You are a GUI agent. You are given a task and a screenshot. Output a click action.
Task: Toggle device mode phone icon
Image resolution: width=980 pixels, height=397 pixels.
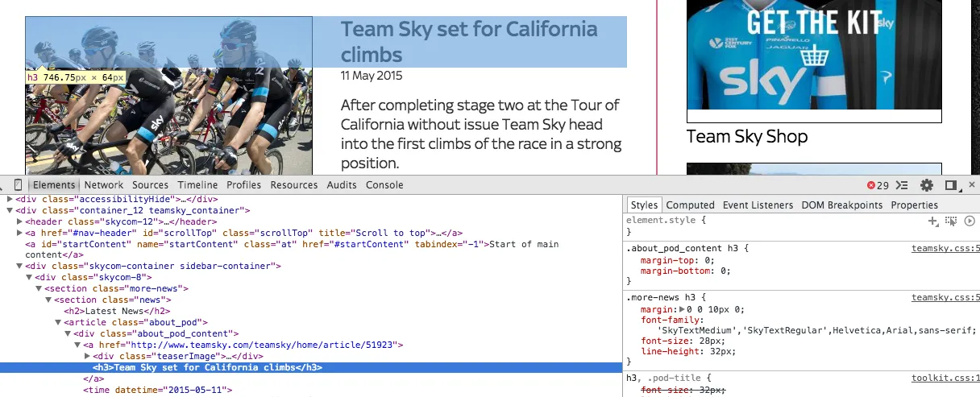tap(19, 184)
